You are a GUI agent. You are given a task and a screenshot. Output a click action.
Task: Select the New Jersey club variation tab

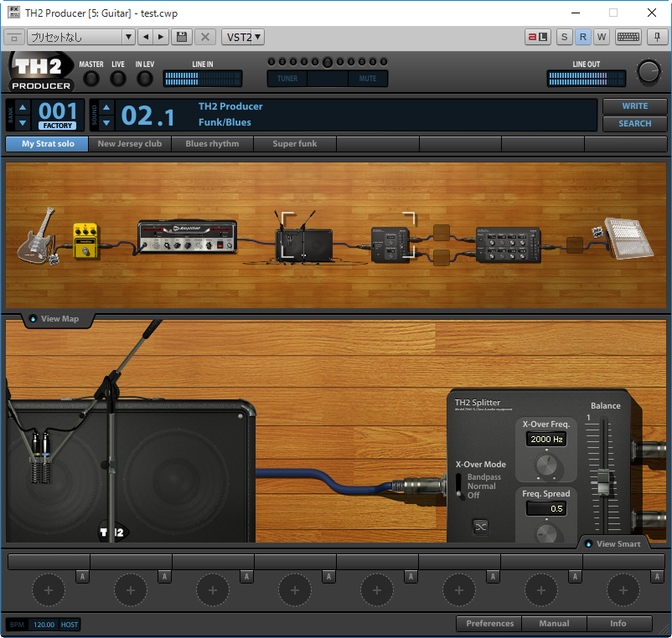coord(130,144)
